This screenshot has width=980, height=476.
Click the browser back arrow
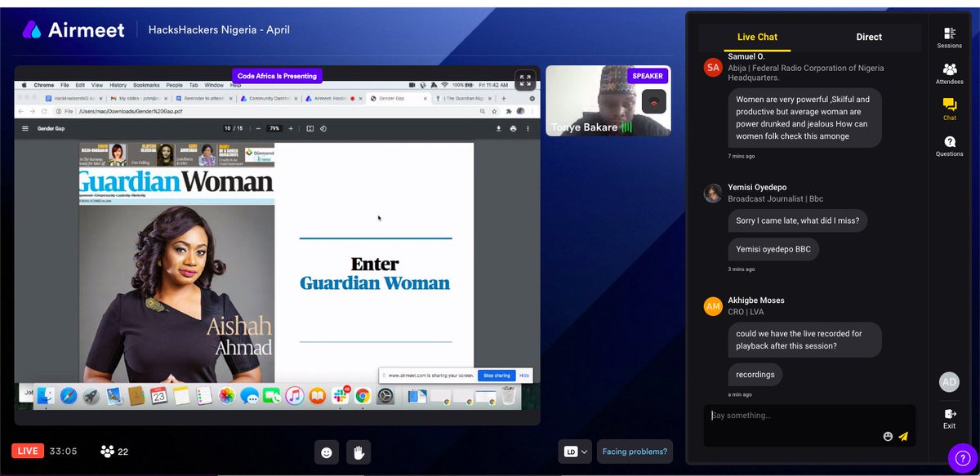click(22, 111)
